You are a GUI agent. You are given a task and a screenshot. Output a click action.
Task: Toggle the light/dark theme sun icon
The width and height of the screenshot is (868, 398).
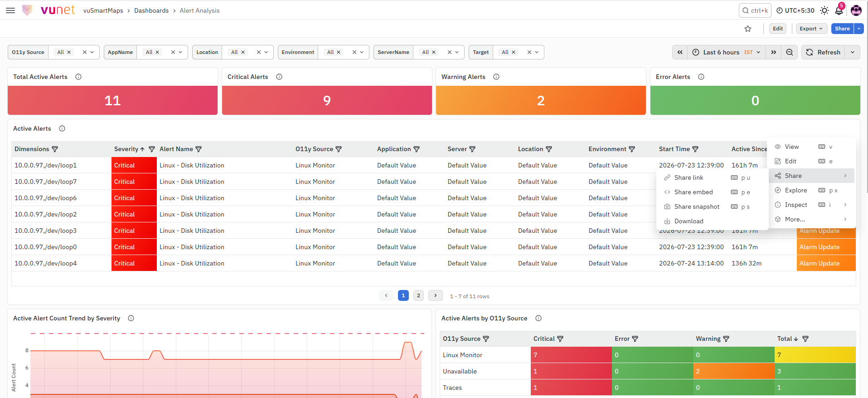point(824,10)
